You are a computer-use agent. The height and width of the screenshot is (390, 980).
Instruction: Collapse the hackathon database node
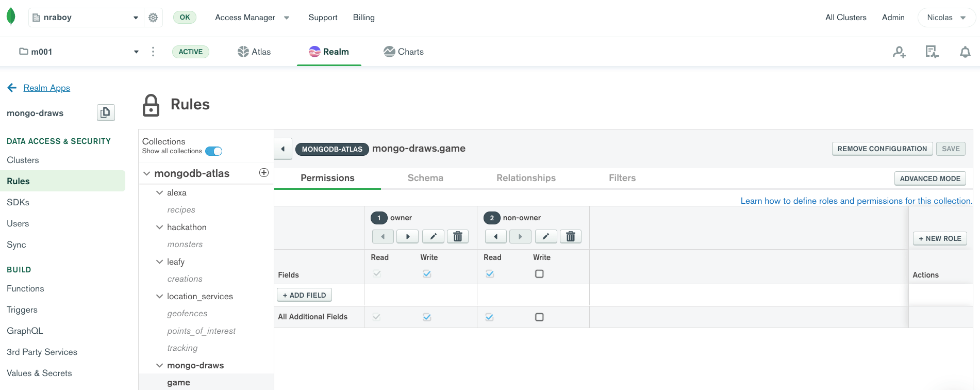click(160, 227)
